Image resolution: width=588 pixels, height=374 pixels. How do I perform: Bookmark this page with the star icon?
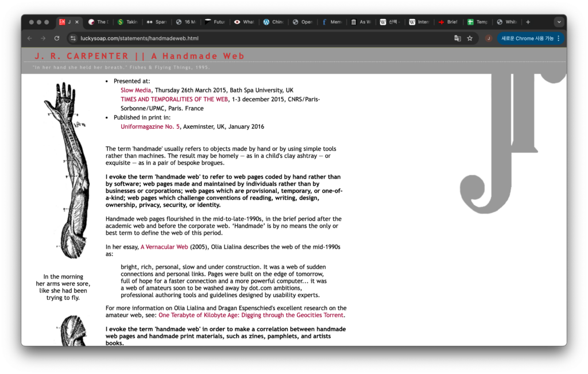pyautogui.click(x=470, y=38)
